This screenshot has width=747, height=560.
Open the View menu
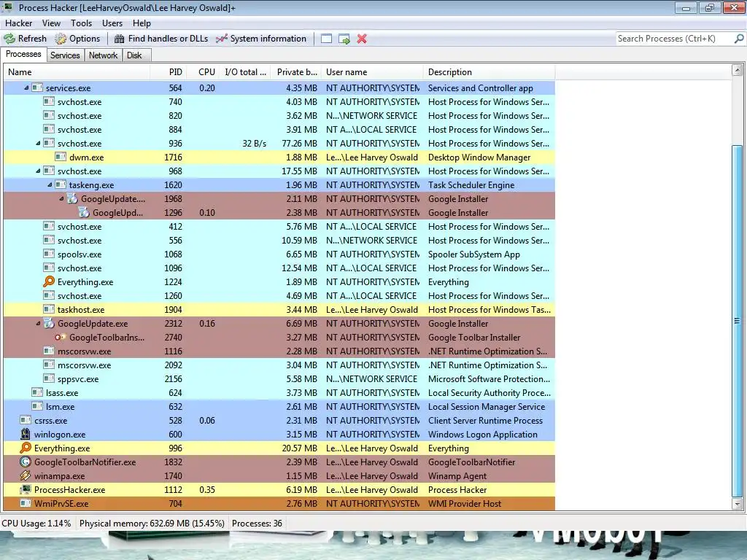51,23
